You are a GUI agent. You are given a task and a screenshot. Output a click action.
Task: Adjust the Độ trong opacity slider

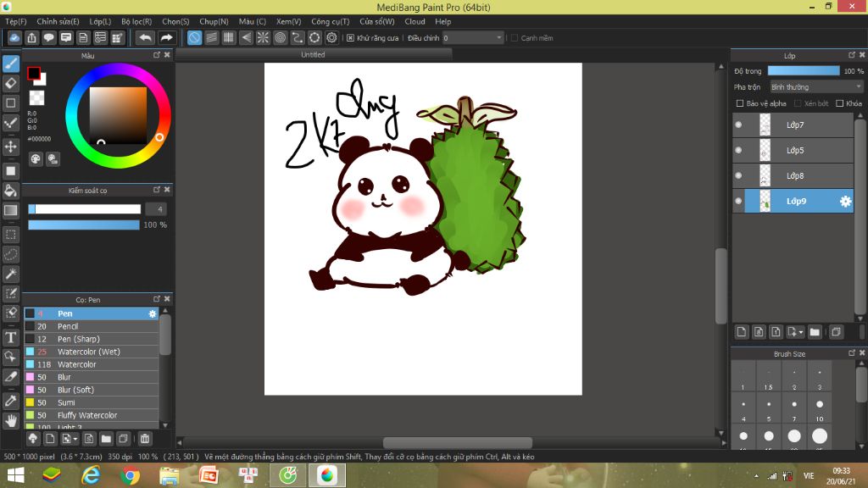click(804, 71)
